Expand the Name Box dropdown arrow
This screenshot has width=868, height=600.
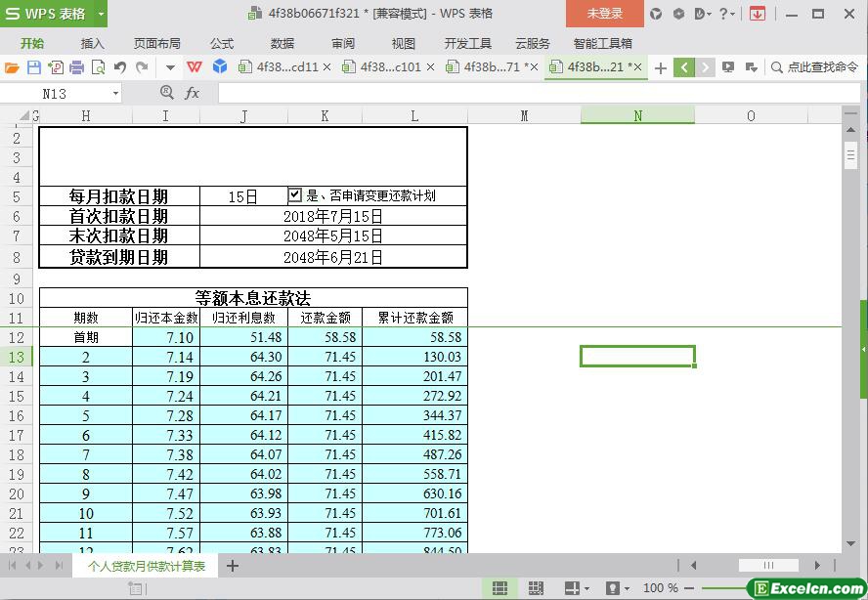(115, 93)
